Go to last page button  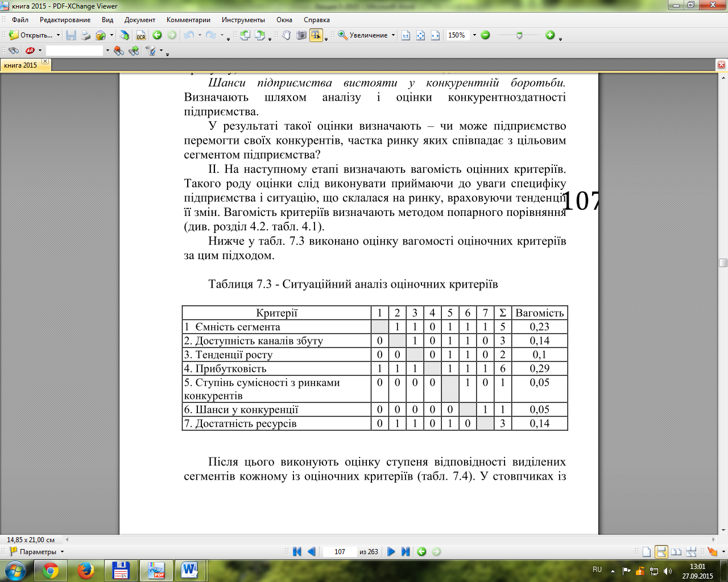point(406,551)
